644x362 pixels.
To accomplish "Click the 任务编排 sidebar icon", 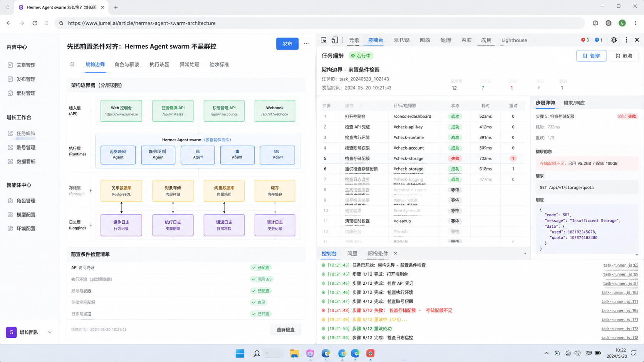I will (x=10, y=133).
